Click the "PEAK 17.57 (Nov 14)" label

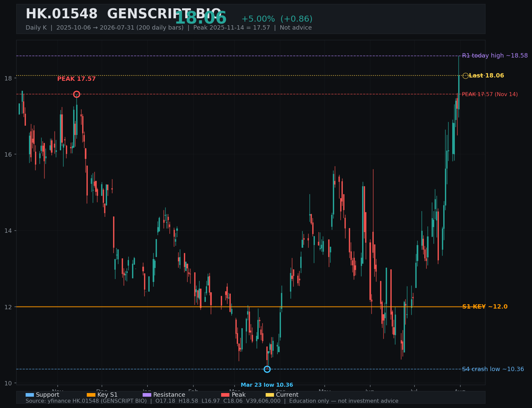coord(490,94)
